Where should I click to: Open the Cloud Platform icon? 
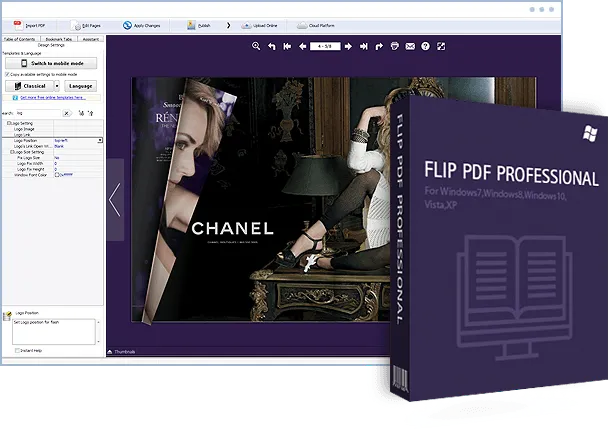coord(302,26)
